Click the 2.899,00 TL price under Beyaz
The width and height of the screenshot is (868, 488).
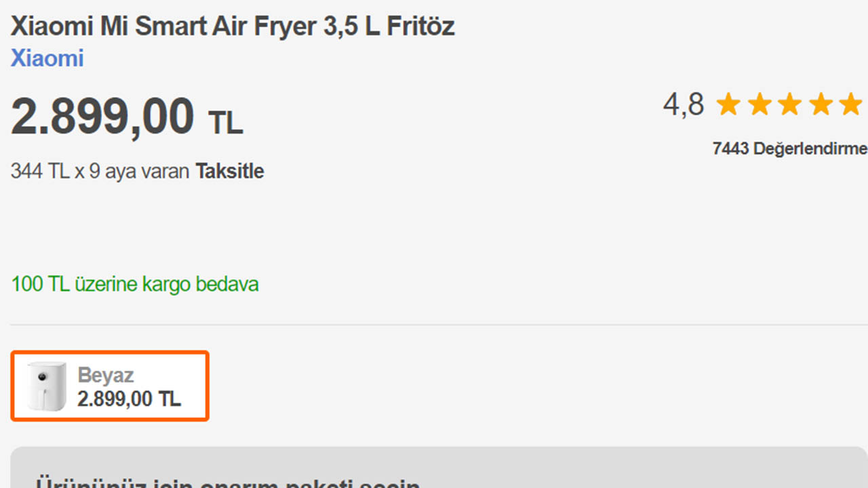pyautogui.click(x=129, y=399)
